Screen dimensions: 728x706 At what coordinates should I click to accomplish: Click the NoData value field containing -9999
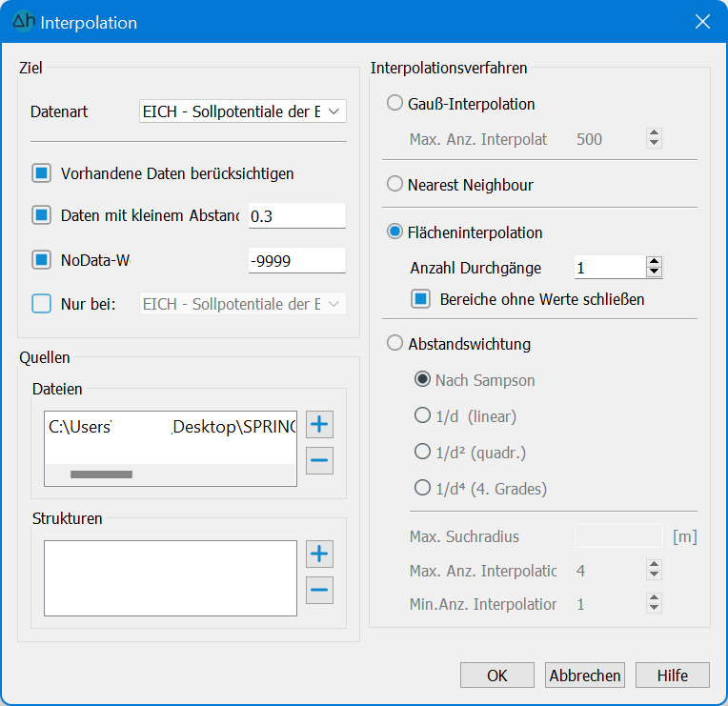click(296, 260)
